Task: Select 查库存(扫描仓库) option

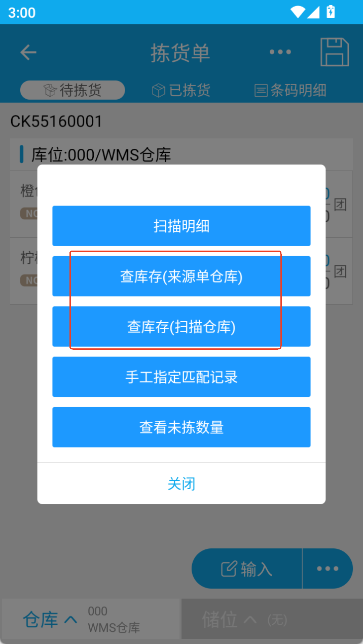Action: [181, 327]
